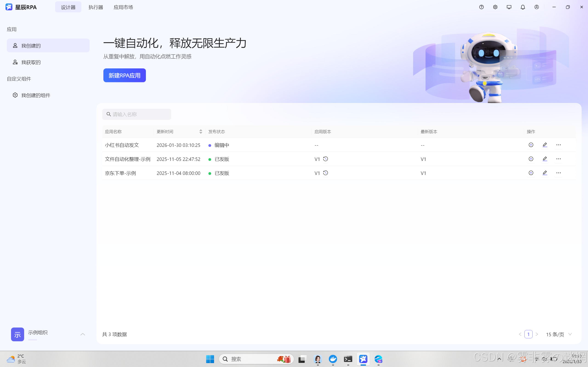Screen dimensions: 588x367
Task: Open the terminal icon in taskbar
Action: (348, 359)
